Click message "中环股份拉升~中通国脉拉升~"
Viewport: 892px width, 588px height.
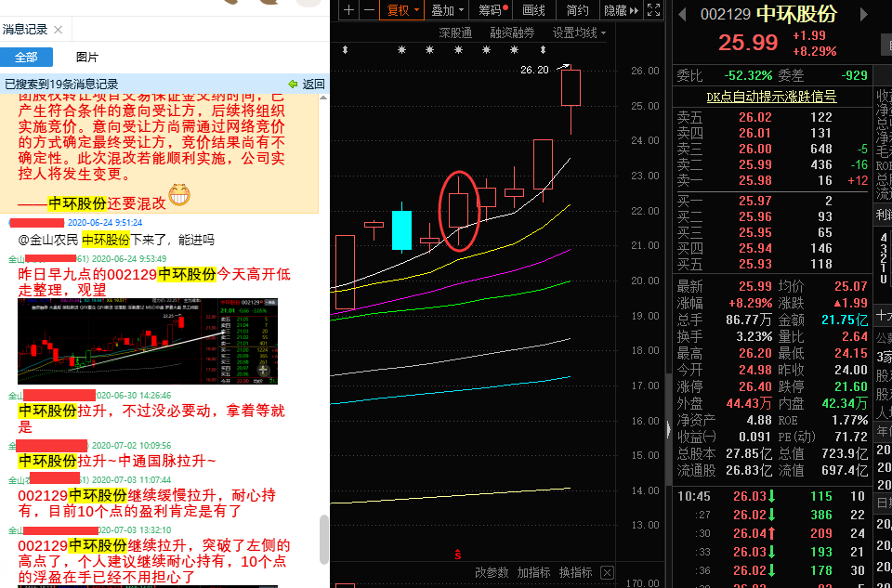pos(117,460)
